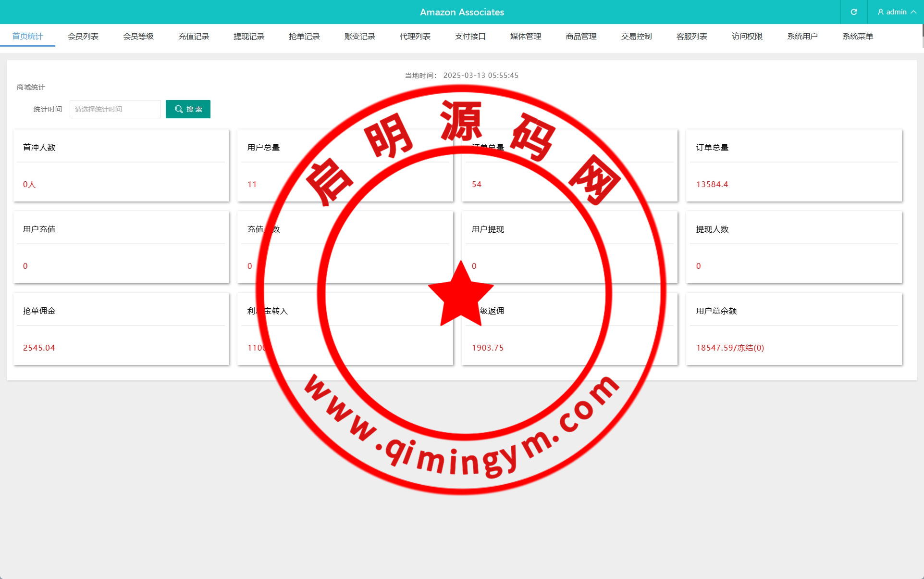Open the 充值记录 tab
Screen dimensions: 924x579
194,37
